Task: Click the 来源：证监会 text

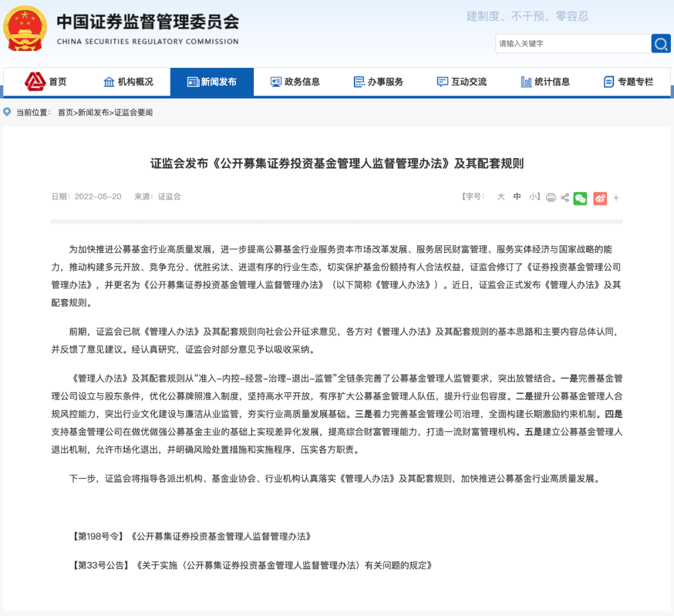Action: click(158, 197)
